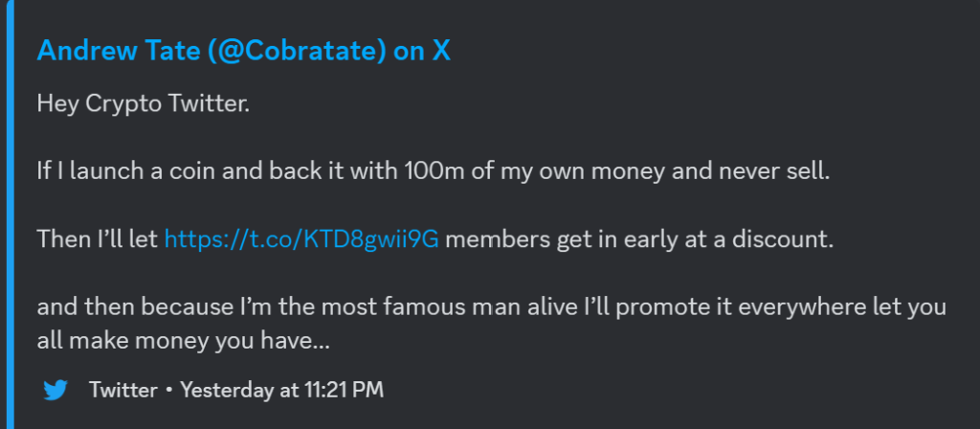
Task: Open the t.co/KTD8gwii9G hyperlink
Action: [301, 239]
